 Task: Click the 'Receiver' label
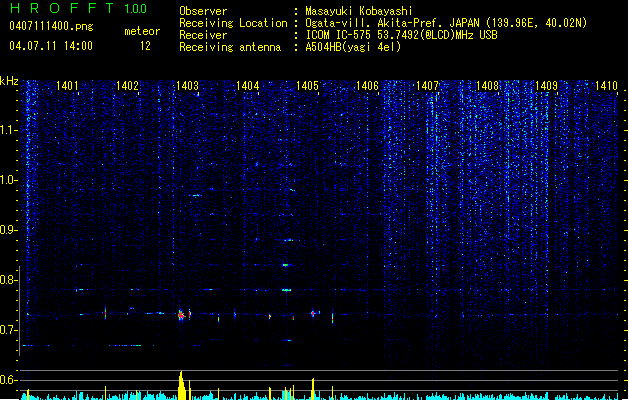(x=203, y=35)
